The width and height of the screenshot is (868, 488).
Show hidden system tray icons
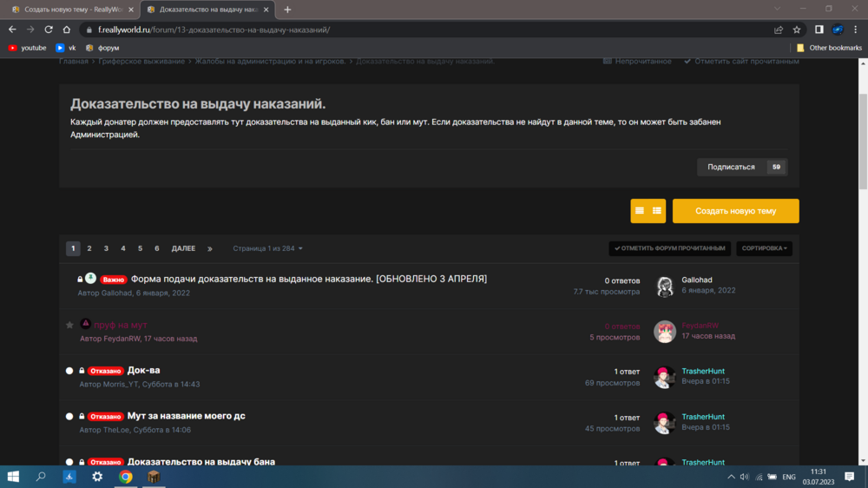(x=731, y=477)
